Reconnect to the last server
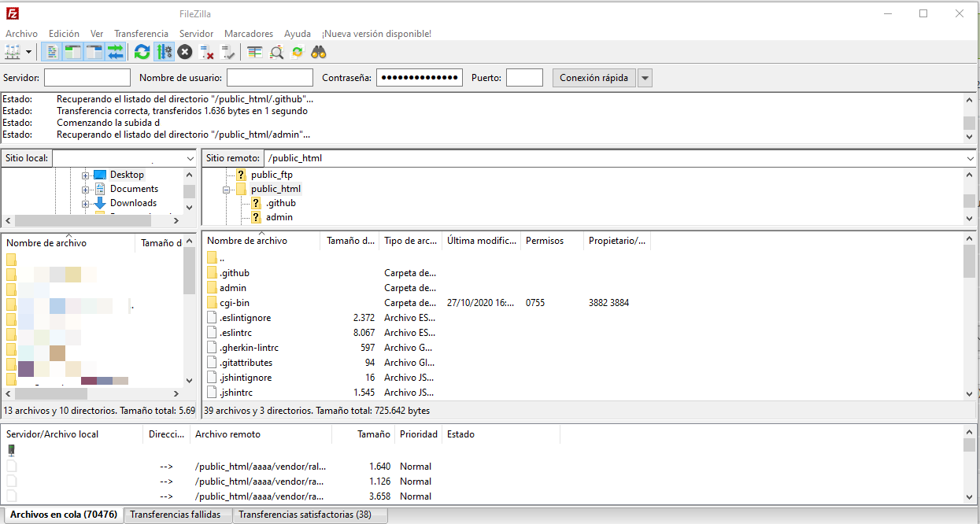The height and width of the screenshot is (524, 980). [228, 52]
